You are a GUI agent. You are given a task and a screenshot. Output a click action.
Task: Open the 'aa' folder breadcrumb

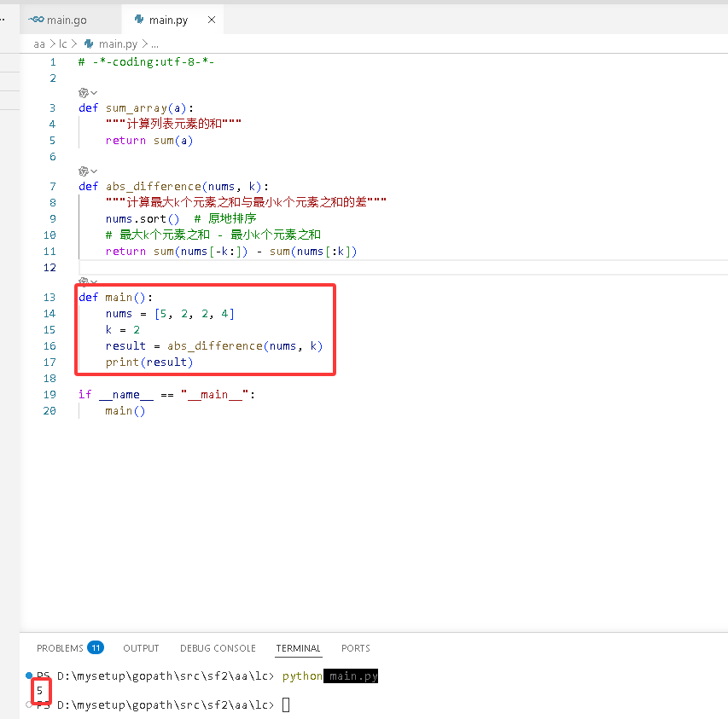[39, 44]
